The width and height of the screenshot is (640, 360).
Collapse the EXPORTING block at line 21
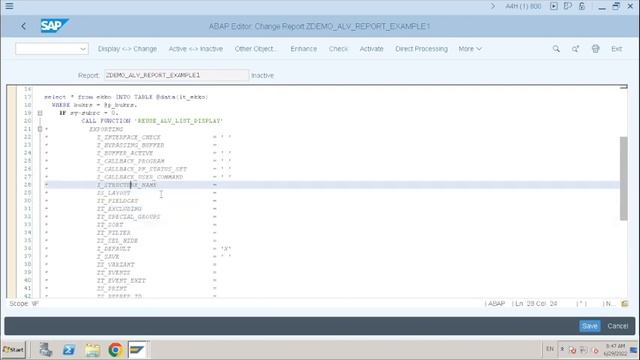40,129
